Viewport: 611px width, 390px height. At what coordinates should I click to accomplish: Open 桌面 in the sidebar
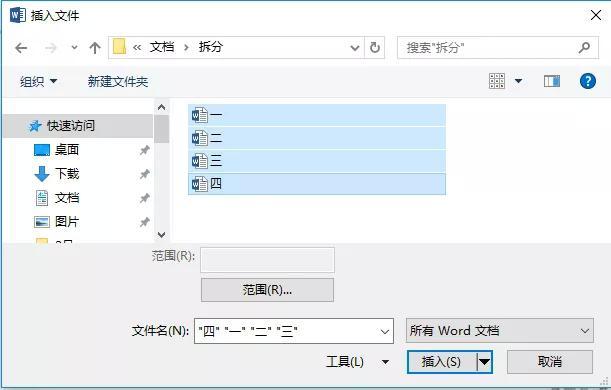pos(67,150)
